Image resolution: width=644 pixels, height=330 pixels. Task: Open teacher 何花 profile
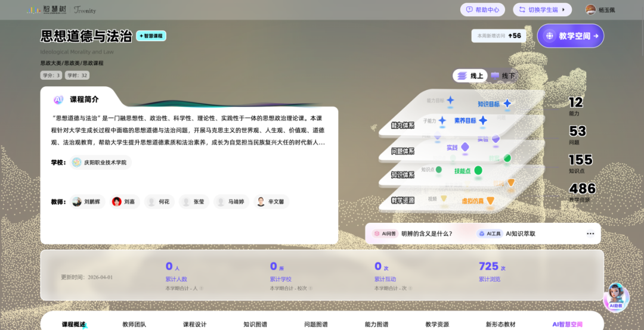(x=159, y=201)
